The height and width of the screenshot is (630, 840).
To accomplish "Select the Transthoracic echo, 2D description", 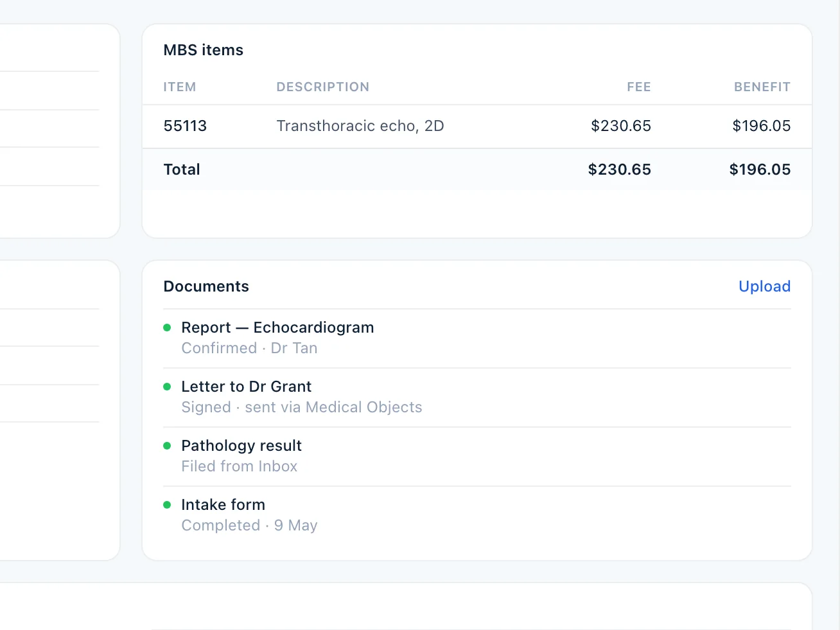I will 360,126.
